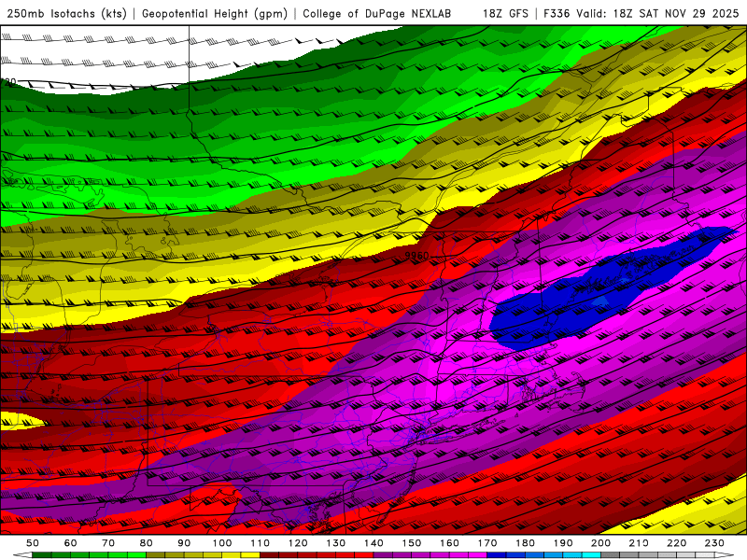Click the legend value 180
This screenshot has width=747, height=560.
point(525,543)
